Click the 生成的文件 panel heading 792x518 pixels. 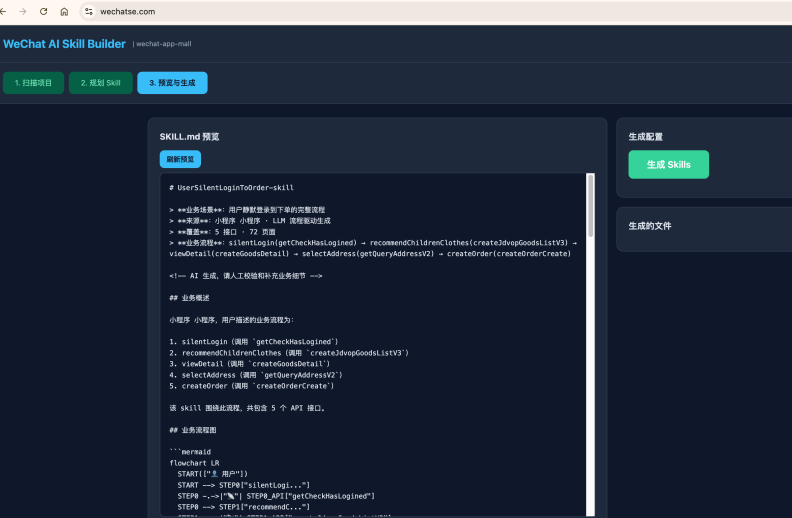tap(650, 226)
